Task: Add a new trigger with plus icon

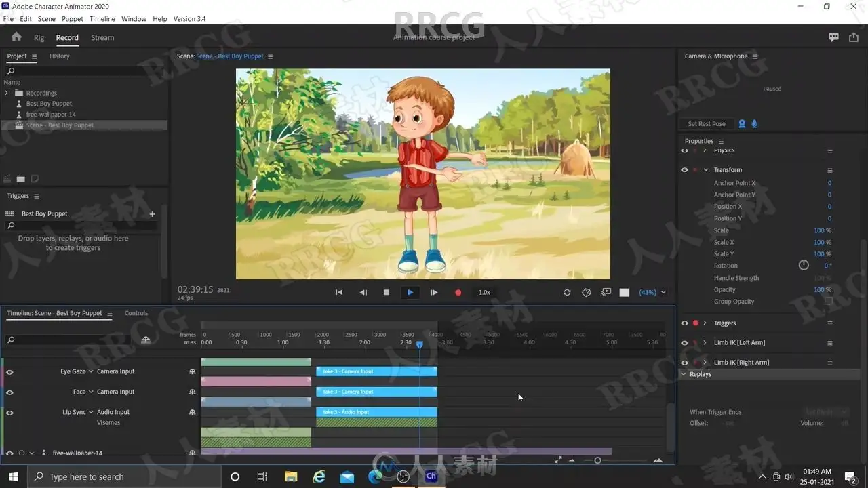Action: (152, 213)
